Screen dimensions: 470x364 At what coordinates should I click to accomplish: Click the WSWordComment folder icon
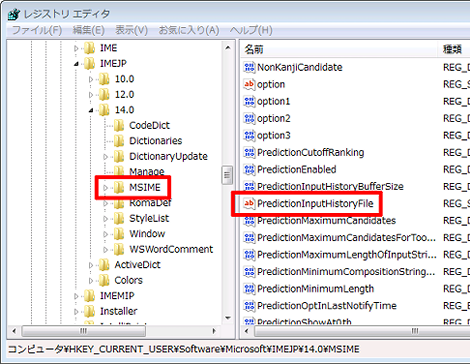(119, 249)
